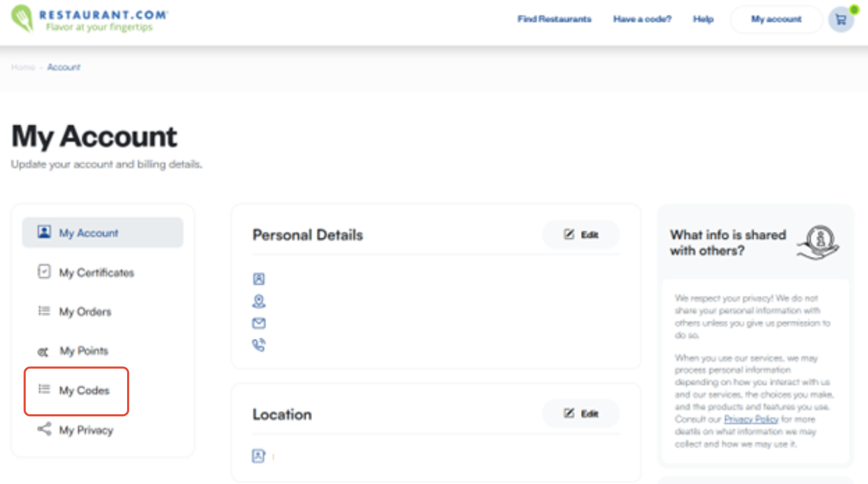The image size is (868, 484).
Task: Click the My Certificates checkmark icon
Action: (44, 271)
